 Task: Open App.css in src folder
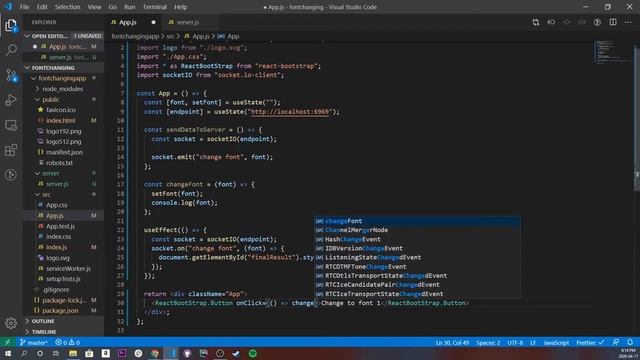[57, 205]
